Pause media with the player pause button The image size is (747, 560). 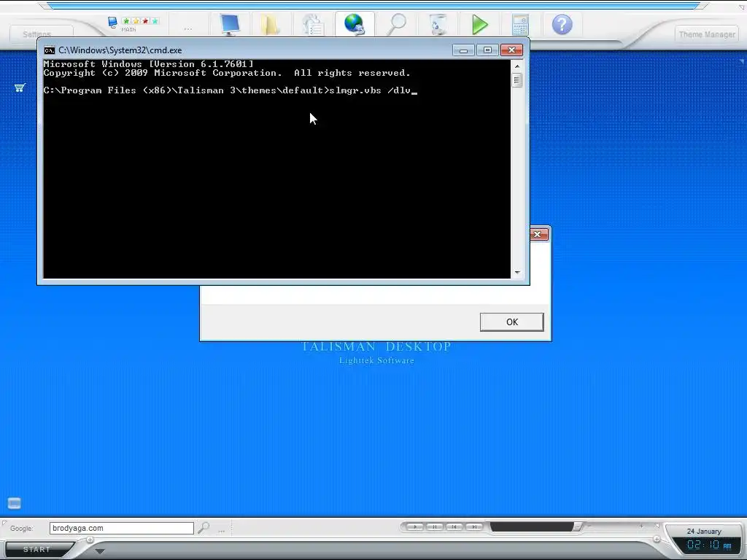point(435,526)
